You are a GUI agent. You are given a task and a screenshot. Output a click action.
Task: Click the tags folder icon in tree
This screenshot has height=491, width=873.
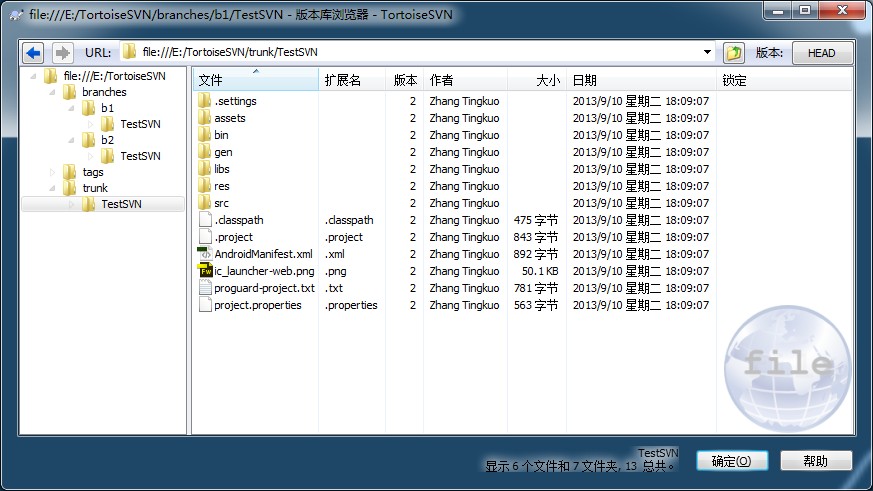point(70,172)
